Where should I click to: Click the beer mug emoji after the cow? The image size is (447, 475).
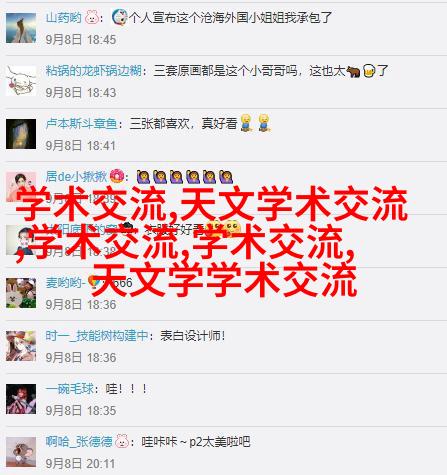point(369,71)
